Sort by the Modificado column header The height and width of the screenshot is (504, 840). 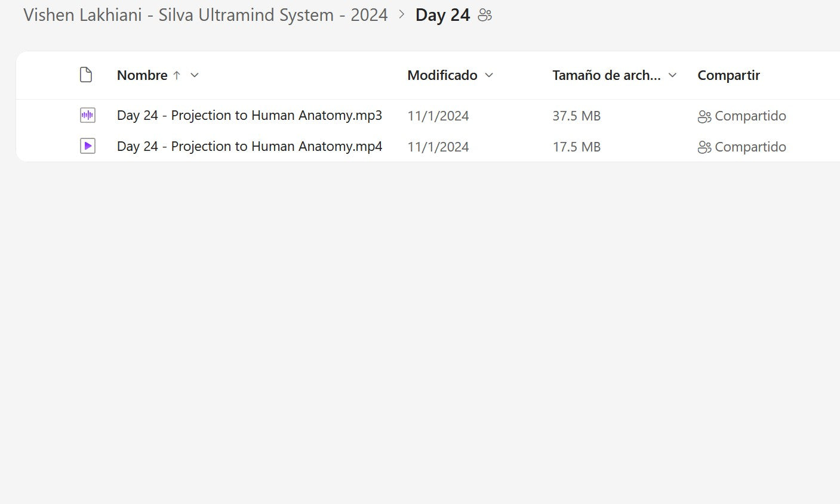tap(442, 75)
